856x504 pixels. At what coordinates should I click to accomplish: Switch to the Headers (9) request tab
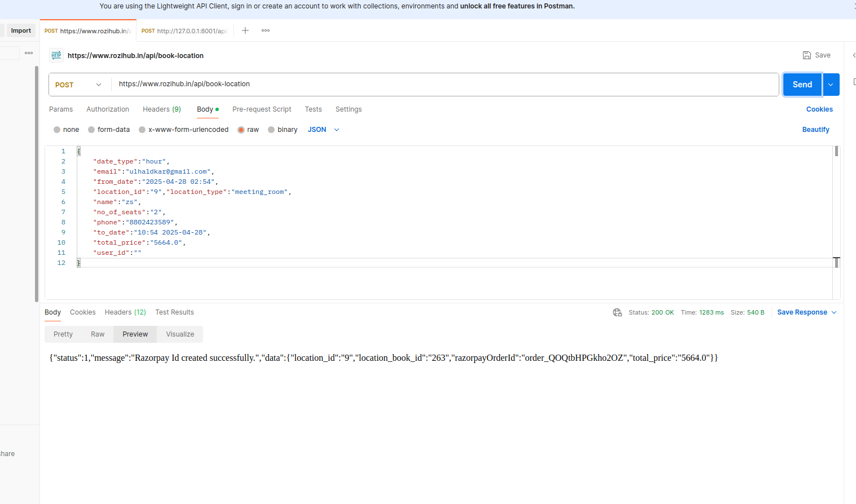(162, 109)
